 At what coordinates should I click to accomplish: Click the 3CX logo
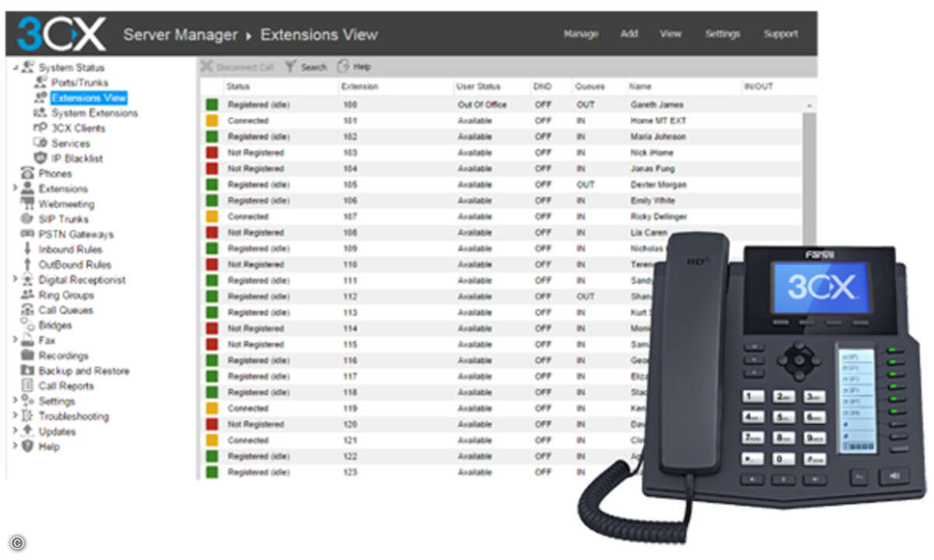(61, 33)
